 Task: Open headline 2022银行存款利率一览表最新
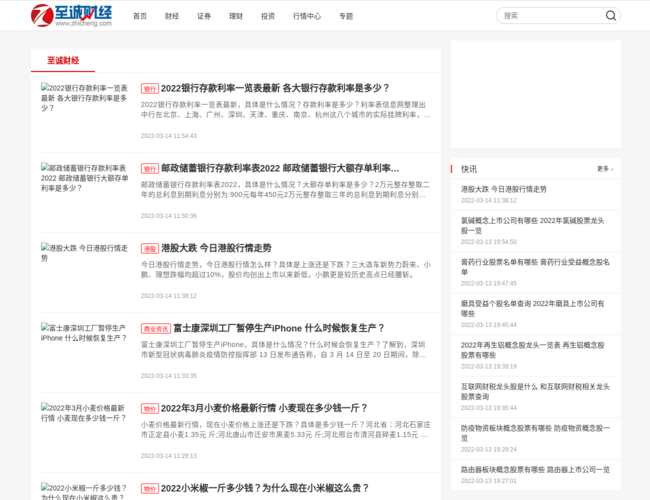click(275, 88)
